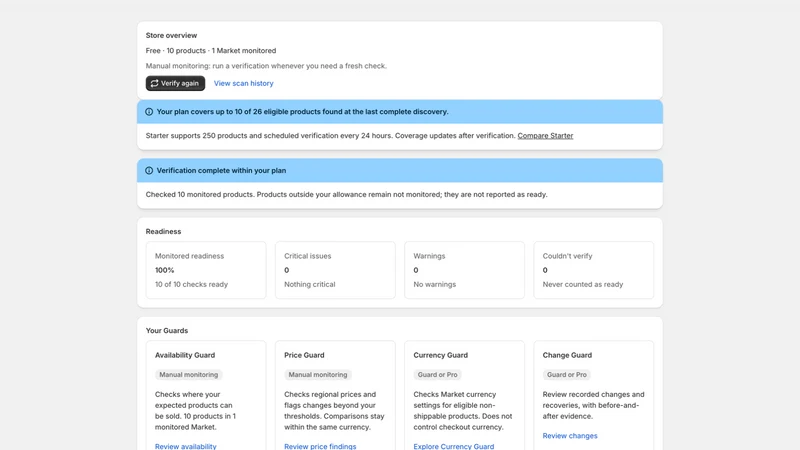Image resolution: width=800 pixels, height=450 pixels.
Task: Click info icon beside plan coverage banner
Action: click(149, 112)
